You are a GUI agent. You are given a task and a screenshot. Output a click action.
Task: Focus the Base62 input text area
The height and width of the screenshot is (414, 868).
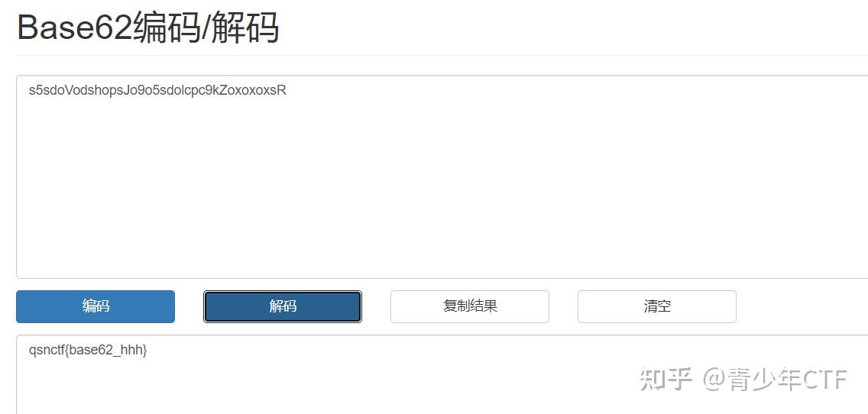pos(442,176)
